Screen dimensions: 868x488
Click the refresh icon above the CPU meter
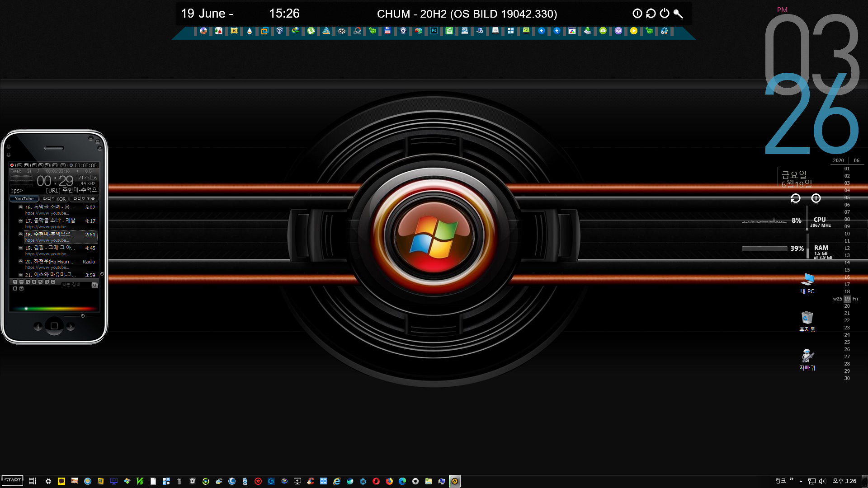796,198
